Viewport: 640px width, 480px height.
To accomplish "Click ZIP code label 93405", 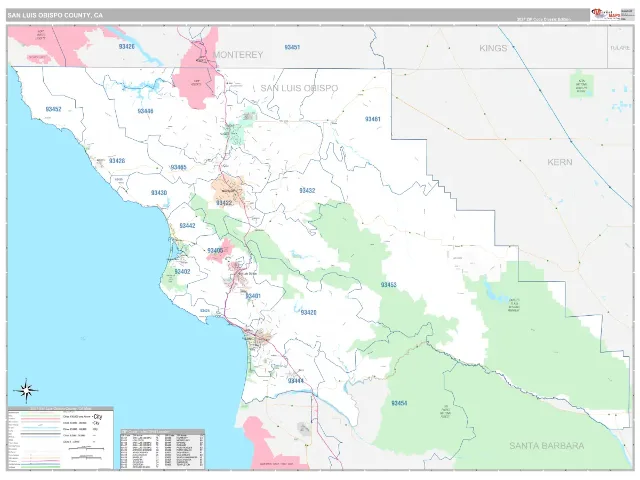I will click(x=215, y=251).
